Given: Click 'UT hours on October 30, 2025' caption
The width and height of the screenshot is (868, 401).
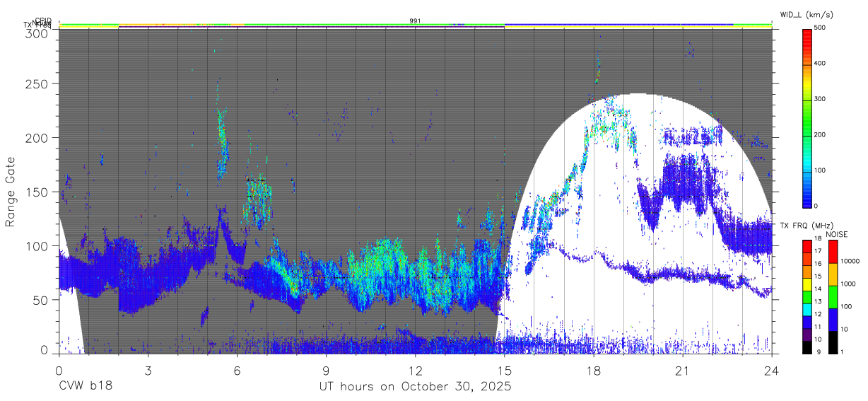Looking at the screenshot, I should (x=415, y=387).
